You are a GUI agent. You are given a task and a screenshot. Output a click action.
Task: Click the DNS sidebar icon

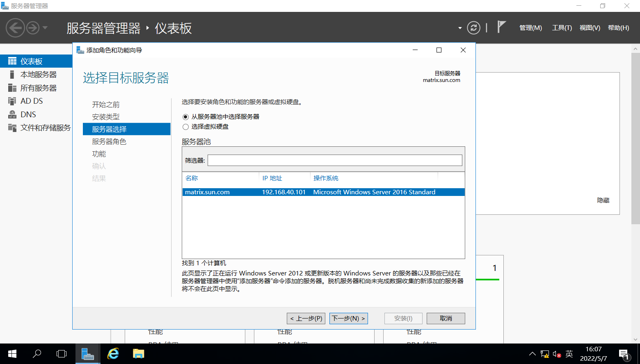pos(12,114)
